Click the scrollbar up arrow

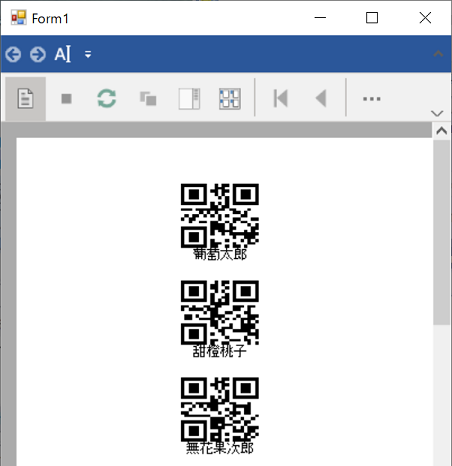pos(442,131)
